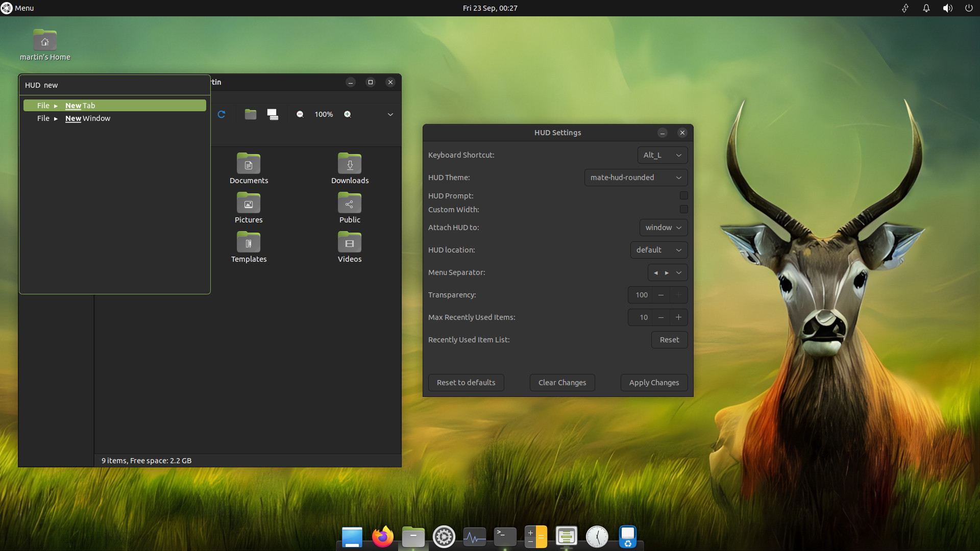Expand the Attach HUD to dropdown
The image size is (980, 551).
pyautogui.click(x=663, y=228)
